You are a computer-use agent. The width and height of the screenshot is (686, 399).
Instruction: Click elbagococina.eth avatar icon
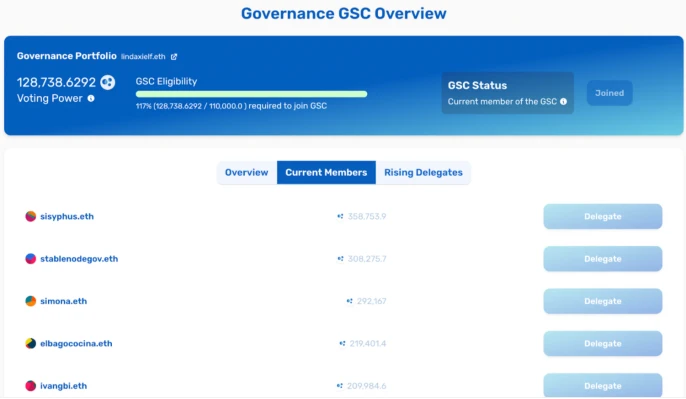tap(31, 344)
